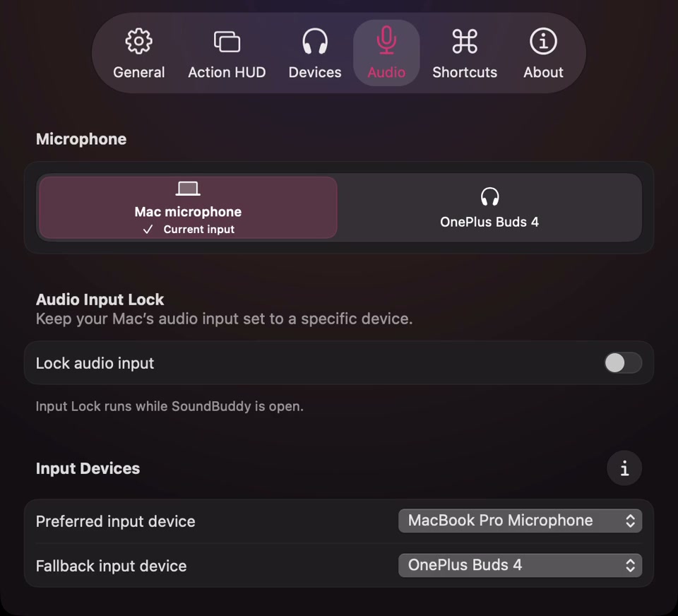This screenshot has width=678, height=616.
Task: Click the Lock audio input row label
Action: (95, 363)
